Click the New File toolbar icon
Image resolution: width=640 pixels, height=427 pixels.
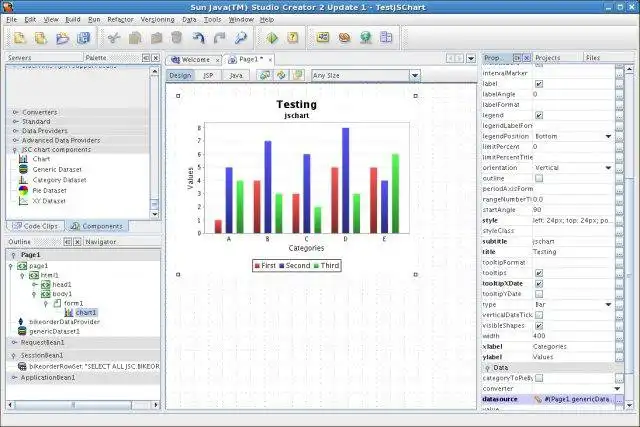pos(40,38)
